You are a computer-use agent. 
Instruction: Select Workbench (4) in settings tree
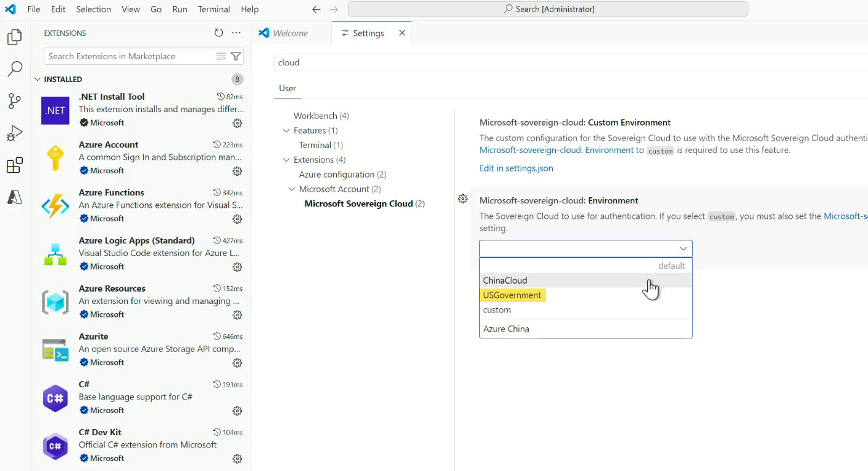[321, 116]
